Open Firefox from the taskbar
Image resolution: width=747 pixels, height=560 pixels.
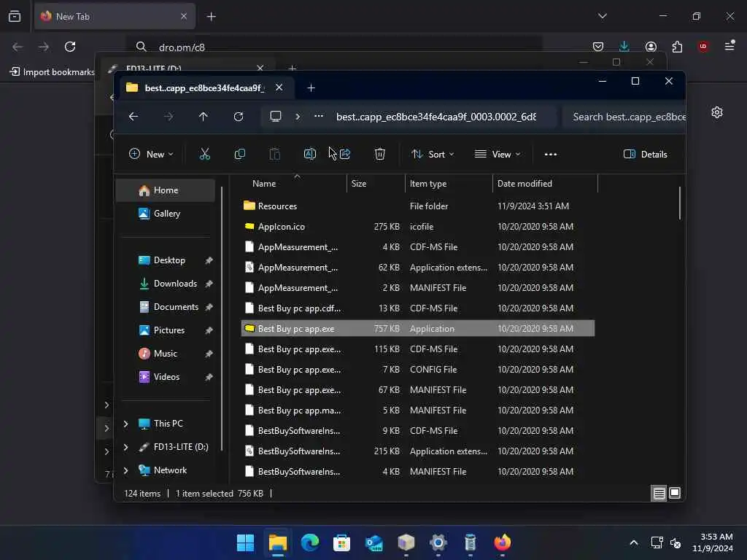click(502, 542)
